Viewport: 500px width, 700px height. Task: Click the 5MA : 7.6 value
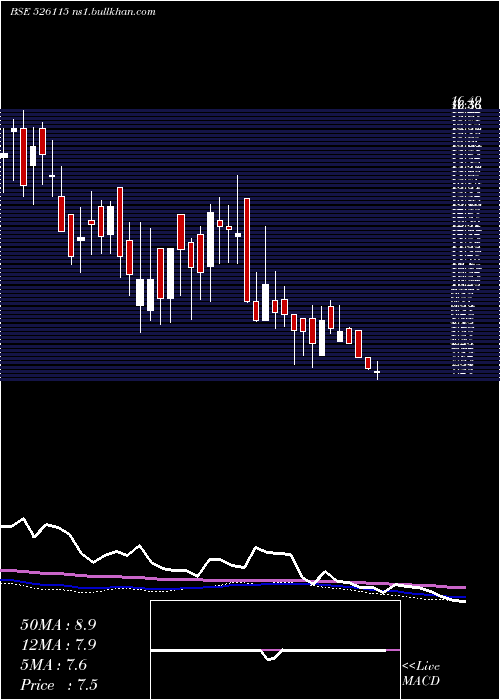[53, 665]
